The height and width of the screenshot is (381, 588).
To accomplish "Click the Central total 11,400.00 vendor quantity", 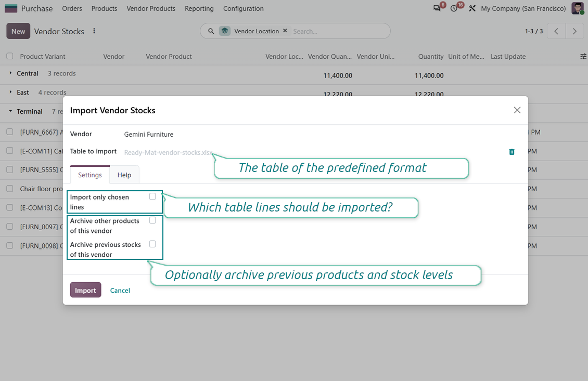I will pos(338,75).
